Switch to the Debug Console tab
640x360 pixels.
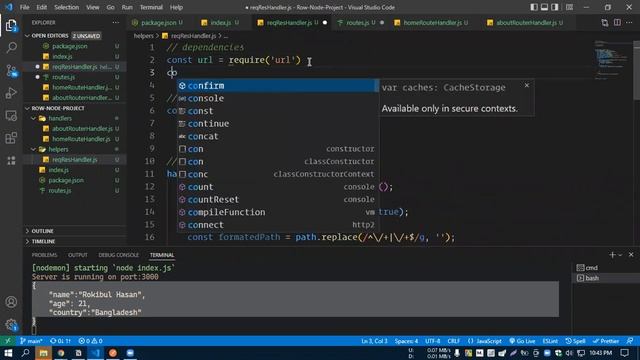pyautogui.click(x=118, y=255)
